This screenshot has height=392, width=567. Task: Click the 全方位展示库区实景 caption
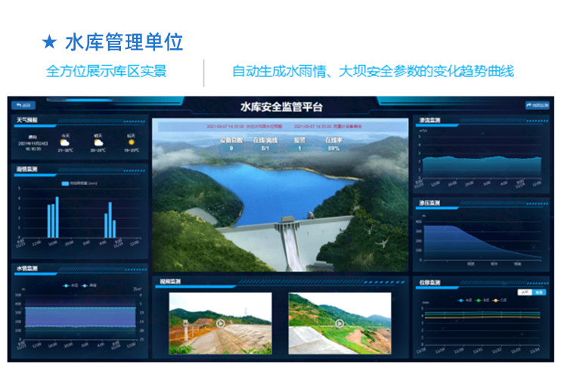[x=107, y=71]
